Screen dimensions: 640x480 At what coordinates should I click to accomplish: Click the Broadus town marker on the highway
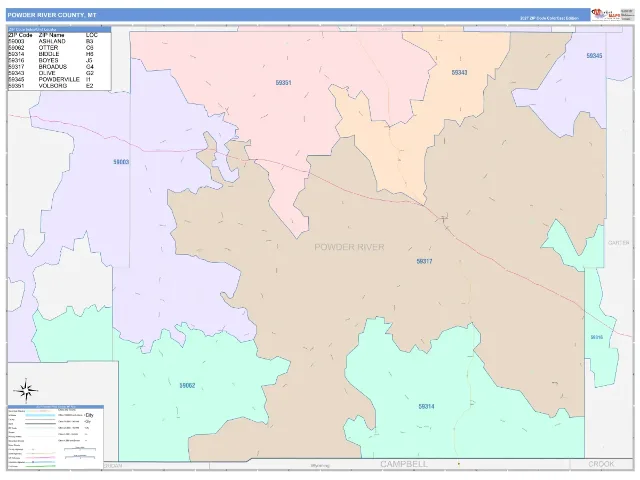[x=442, y=218]
